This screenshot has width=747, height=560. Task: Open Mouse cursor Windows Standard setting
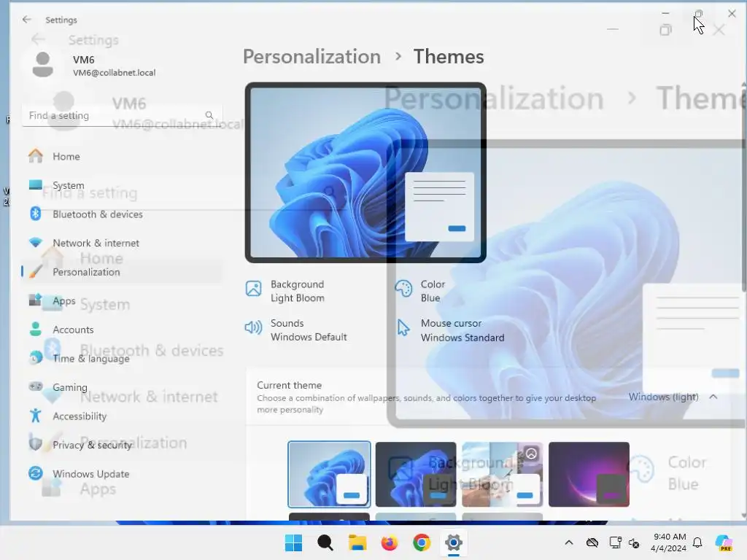pyautogui.click(x=449, y=330)
